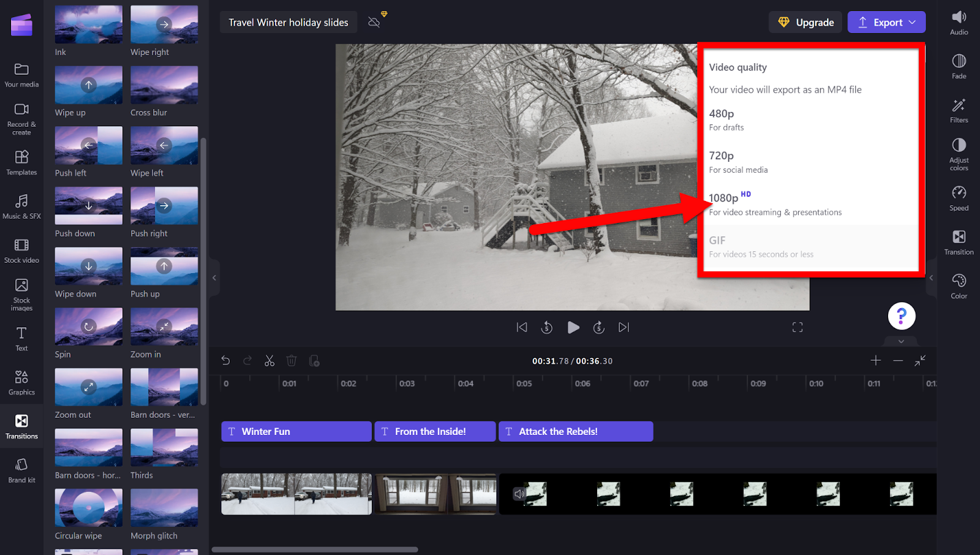980x555 pixels.
Task: Choose 1080p HD export quality
Action: pyautogui.click(x=811, y=205)
